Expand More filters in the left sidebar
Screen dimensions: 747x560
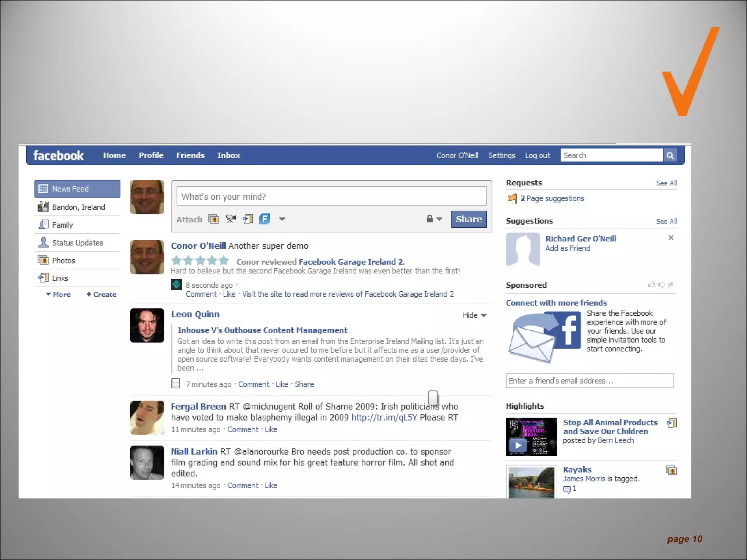(x=58, y=295)
